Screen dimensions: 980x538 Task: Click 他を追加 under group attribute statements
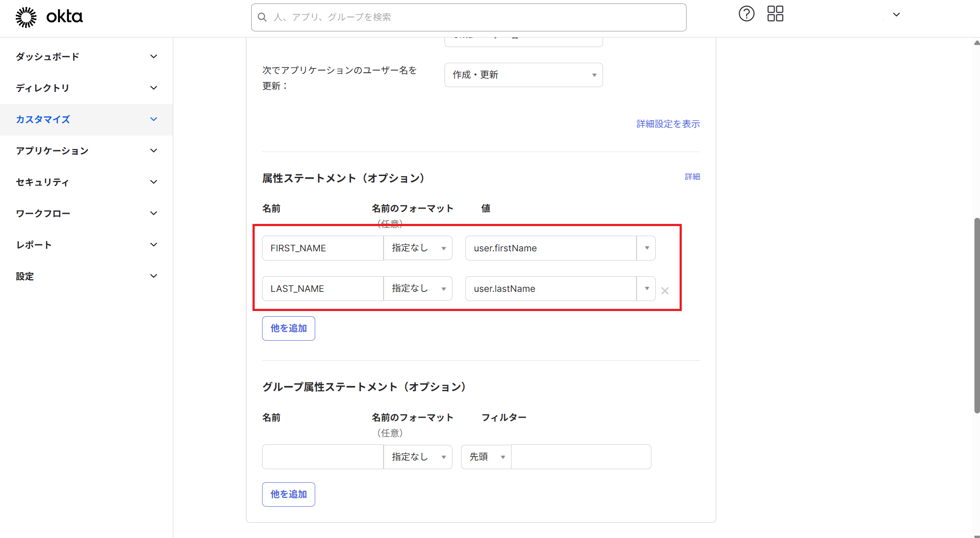288,494
